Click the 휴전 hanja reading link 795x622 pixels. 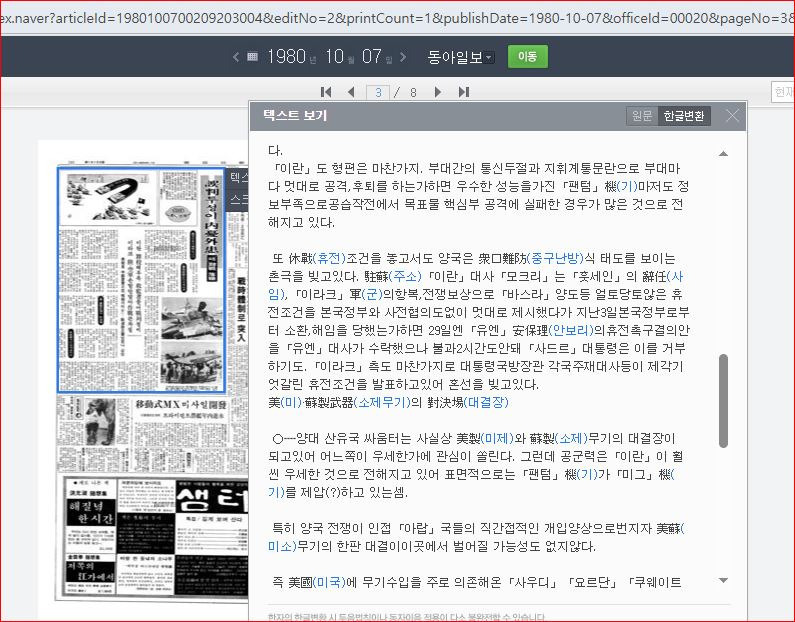coord(330,259)
